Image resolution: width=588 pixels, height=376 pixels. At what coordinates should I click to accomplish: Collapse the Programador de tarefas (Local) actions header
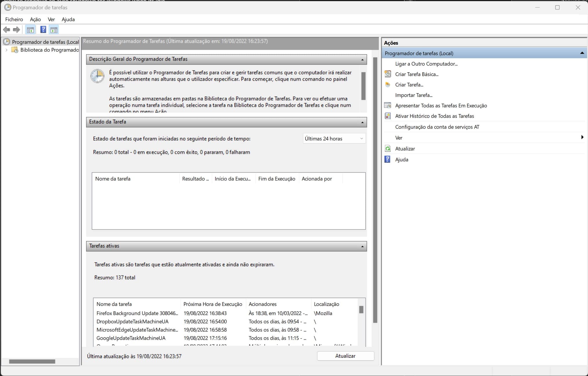click(x=582, y=53)
